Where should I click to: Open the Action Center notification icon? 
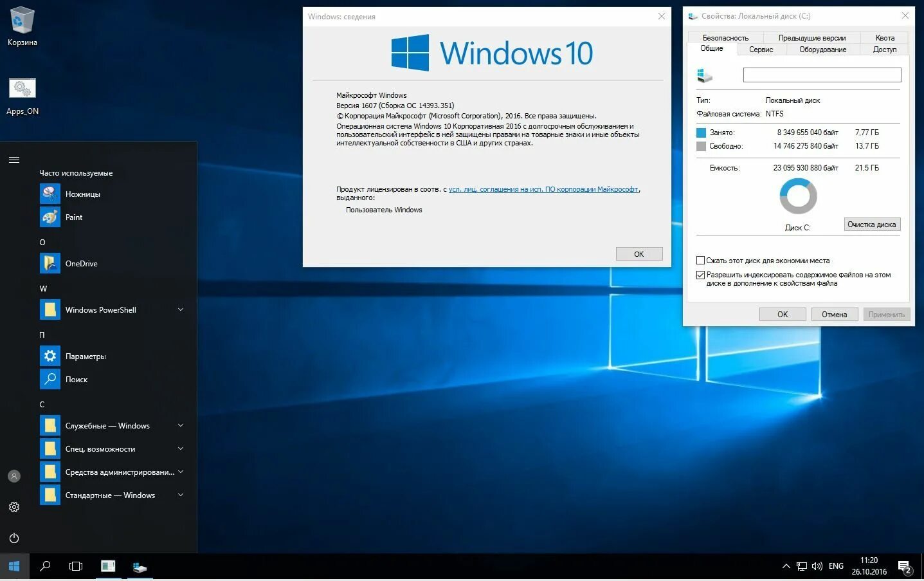[x=905, y=567]
